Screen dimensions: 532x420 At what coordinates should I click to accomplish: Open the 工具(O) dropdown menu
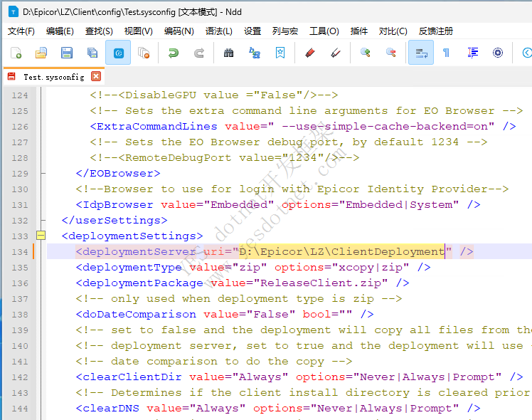pos(324,31)
